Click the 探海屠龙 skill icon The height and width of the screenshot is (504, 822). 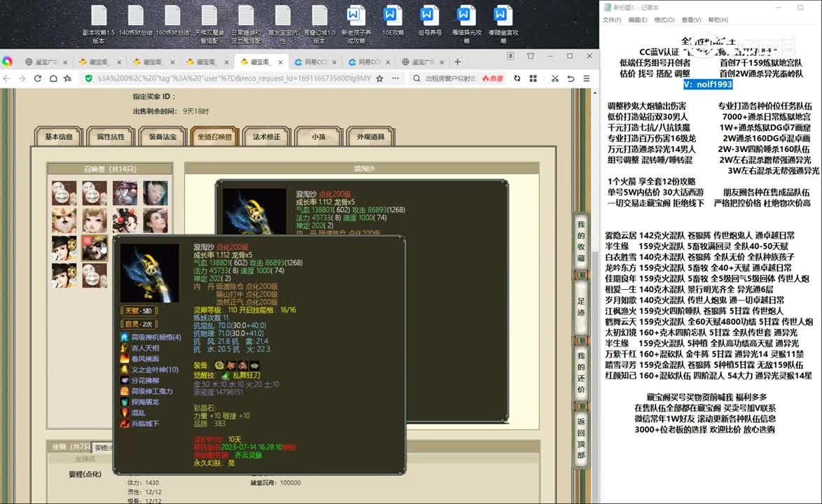click(x=125, y=402)
